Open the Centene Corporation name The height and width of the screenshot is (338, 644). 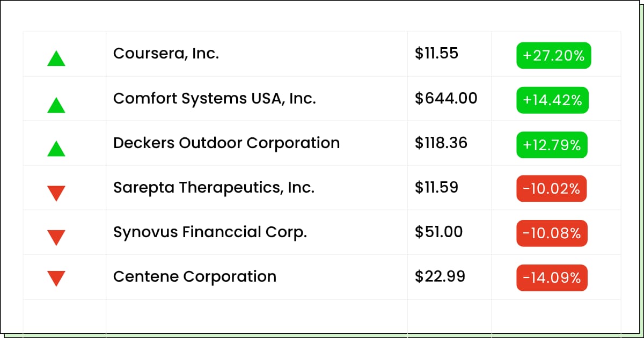[x=195, y=277]
